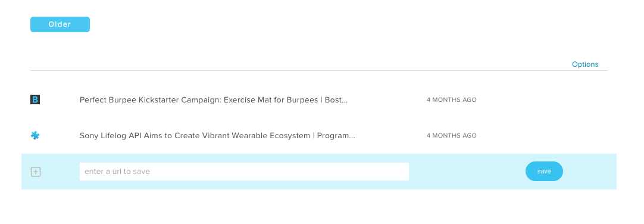Click the Sony bookmark's 4 MONTHS AGO timestamp

click(x=451, y=136)
